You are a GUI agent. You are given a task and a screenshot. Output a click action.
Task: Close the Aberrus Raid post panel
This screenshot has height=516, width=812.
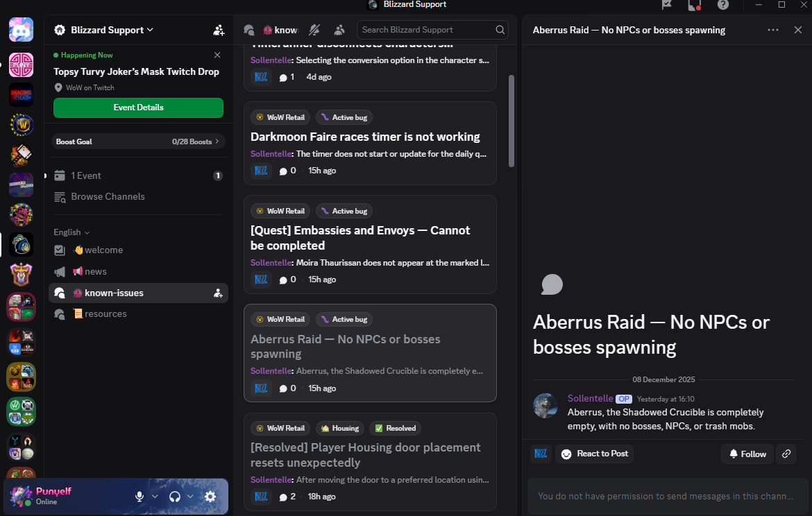[798, 30]
